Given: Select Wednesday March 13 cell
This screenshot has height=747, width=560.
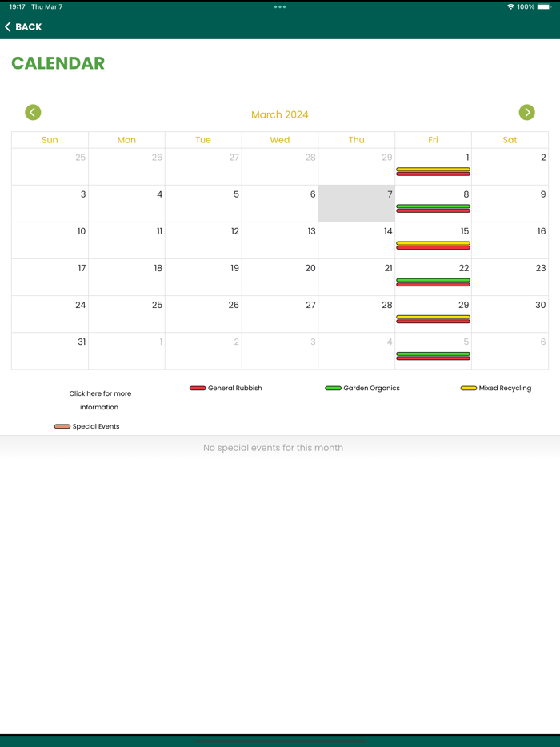Looking at the screenshot, I should (280, 241).
